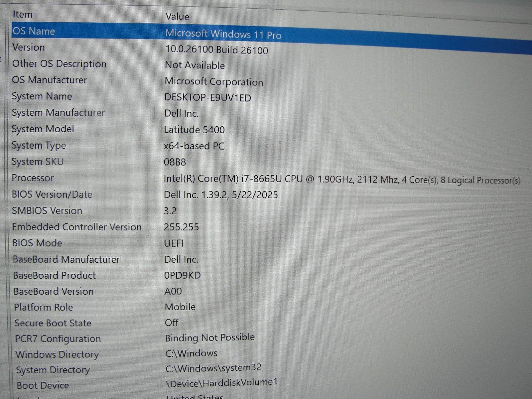Viewport: 532px width, 399px height.
Task: Click the Value column header
Action: [x=177, y=17]
